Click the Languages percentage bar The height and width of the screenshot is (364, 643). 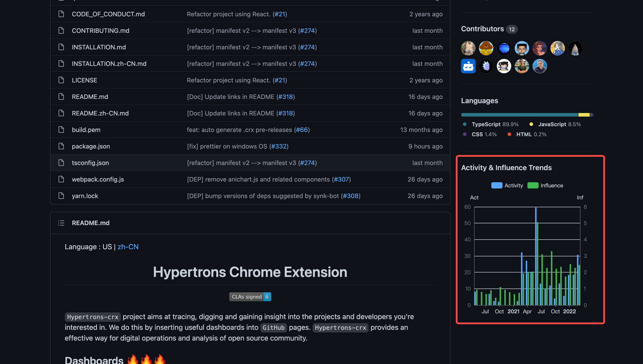coord(525,115)
